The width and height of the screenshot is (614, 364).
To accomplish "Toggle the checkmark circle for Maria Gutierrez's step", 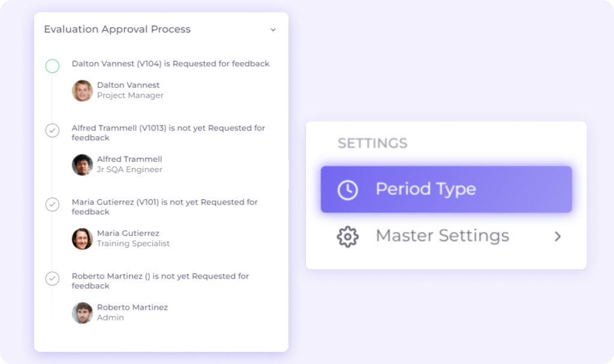I will (53, 204).
